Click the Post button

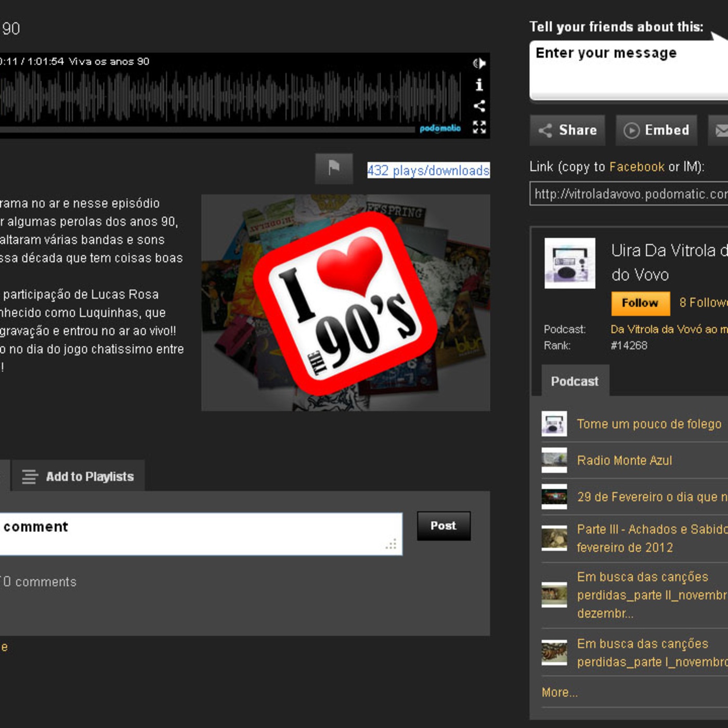tap(444, 526)
